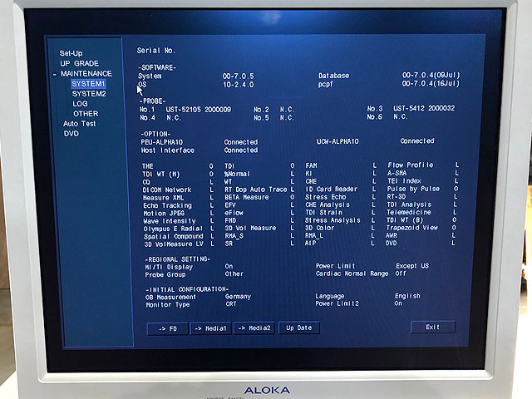The image size is (532, 399).
Task: Click Language English value
Action: (407, 296)
